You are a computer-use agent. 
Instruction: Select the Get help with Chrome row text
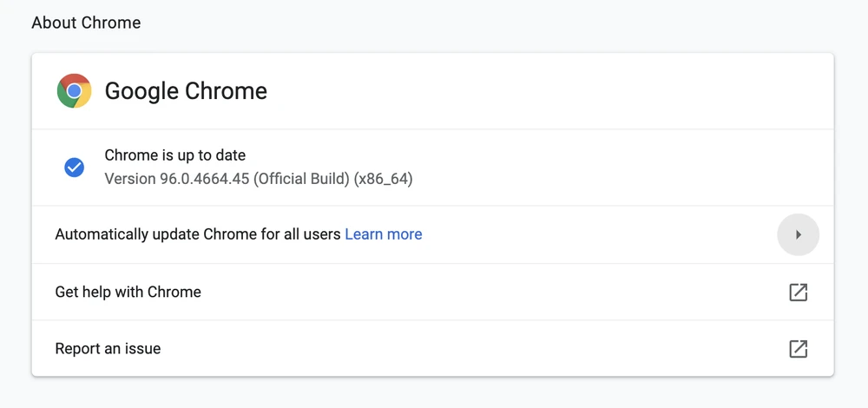pos(128,292)
